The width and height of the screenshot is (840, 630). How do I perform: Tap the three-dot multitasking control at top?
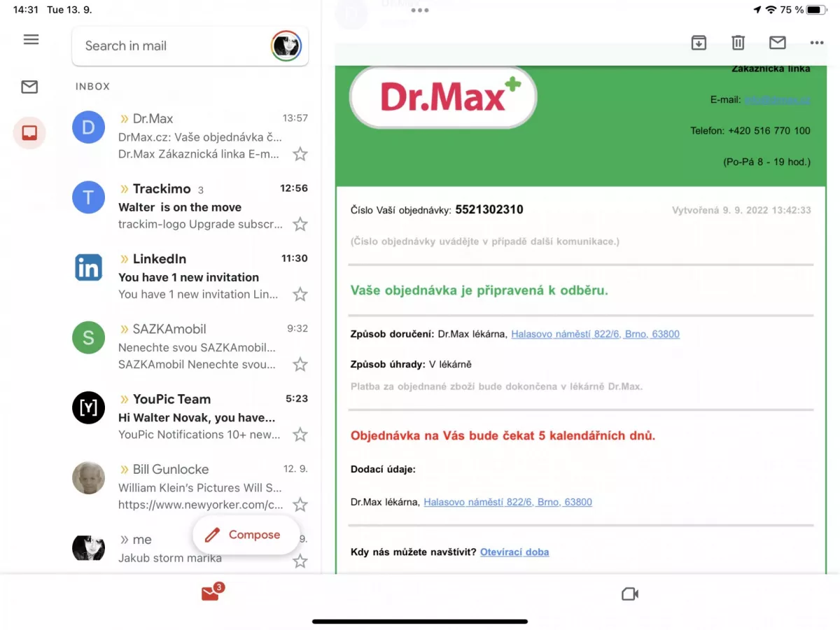pos(419,10)
